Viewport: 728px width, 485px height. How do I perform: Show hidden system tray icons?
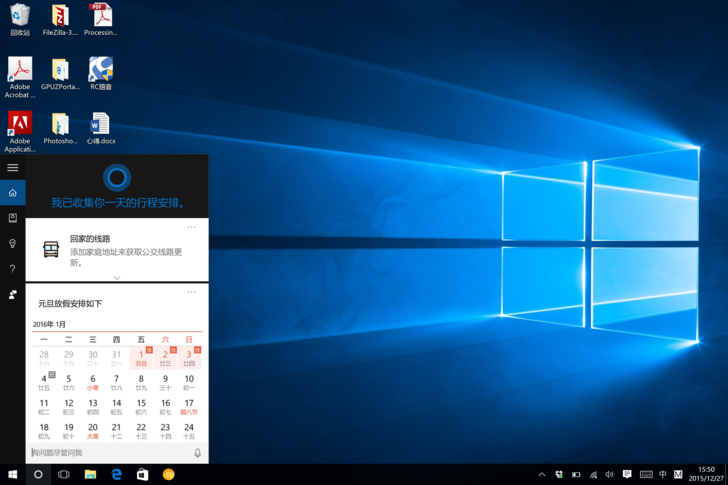pos(542,475)
